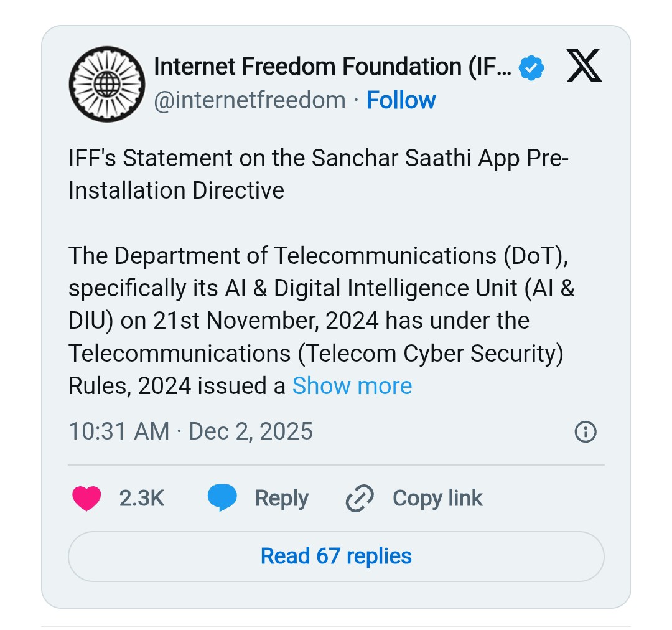The height and width of the screenshot is (630, 672).
Task: Click the Internet Freedom Foundation account name
Action: coord(332,67)
